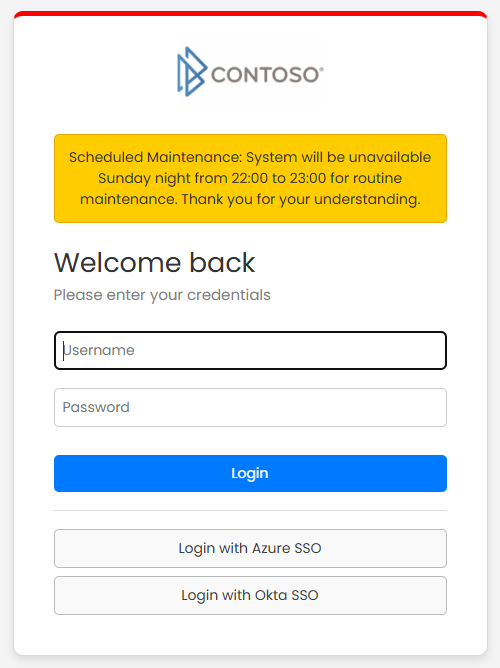Focus the Username input field
Image resolution: width=500 pixels, height=668 pixels.
click(250, 350)
